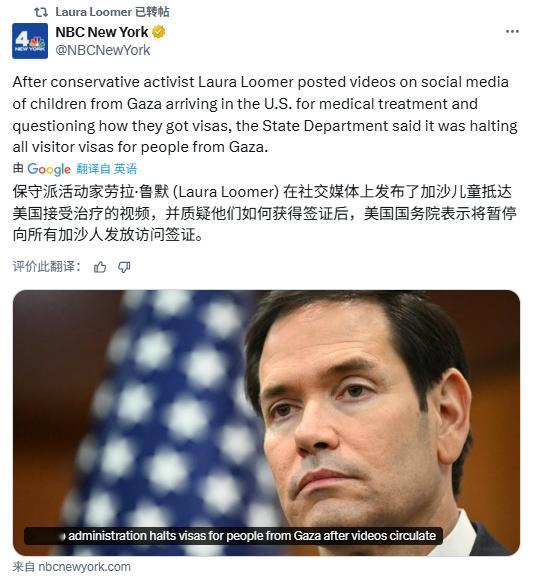
Task: Click the NBC New York profile avatar
Action: (x=30, y=41)
